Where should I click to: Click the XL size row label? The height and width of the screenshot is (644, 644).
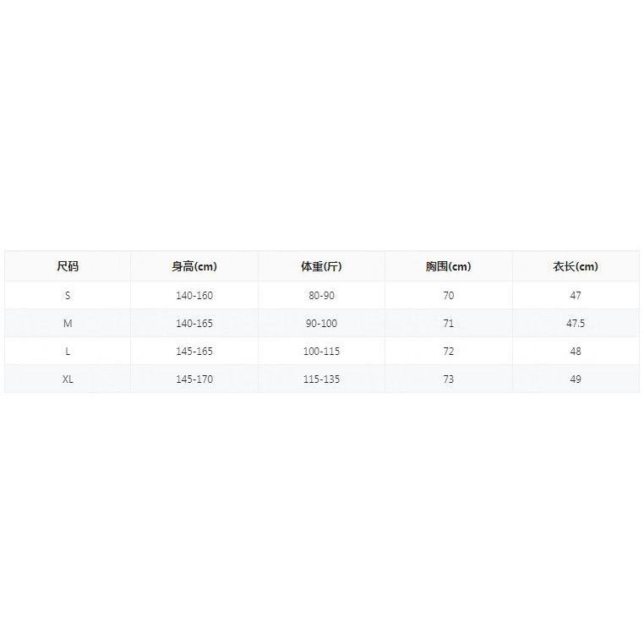[x=68, y=379]
